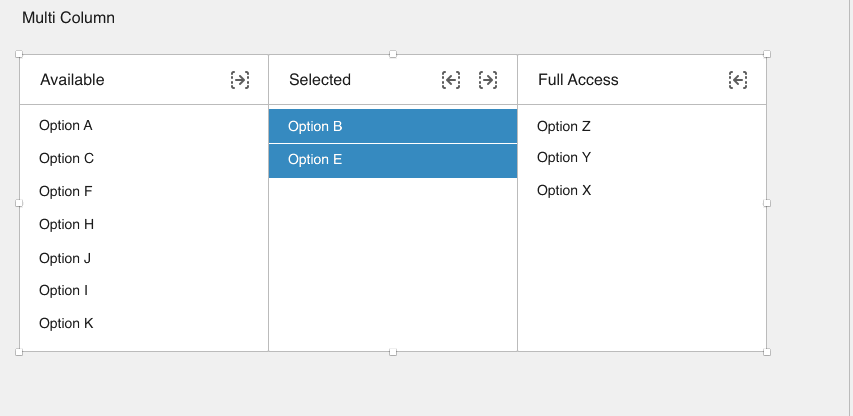Click the Full Access header label
Image resolution: width=853 pixels, height=416 pixels.
pyautogui.click(x=578, y=80)
